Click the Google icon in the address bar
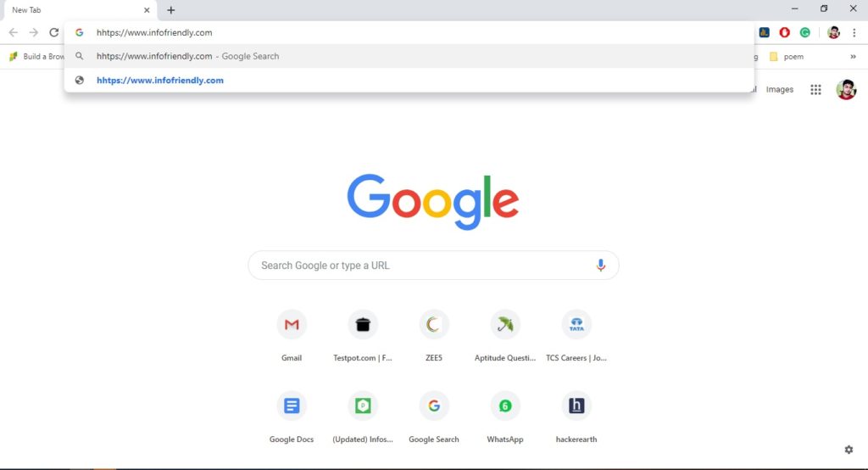Viewport: 868px width, 470px height. click(x=79, y=33)
